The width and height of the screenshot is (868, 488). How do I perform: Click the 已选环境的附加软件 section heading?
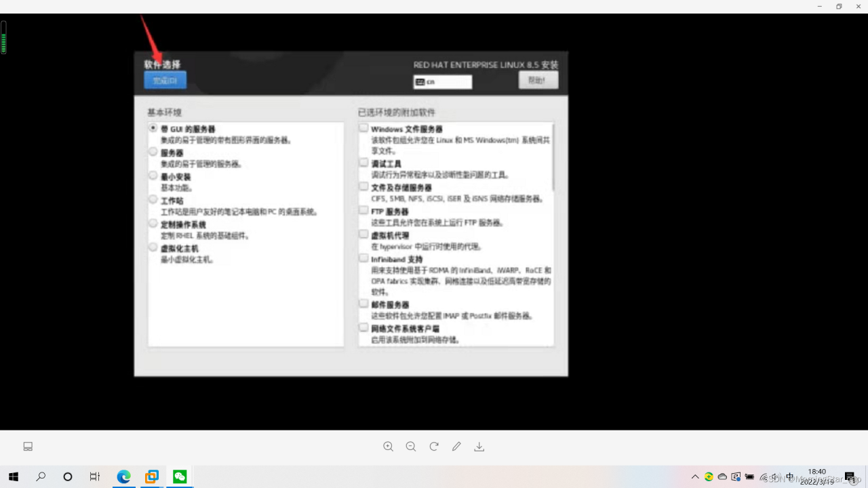(397, 112)
